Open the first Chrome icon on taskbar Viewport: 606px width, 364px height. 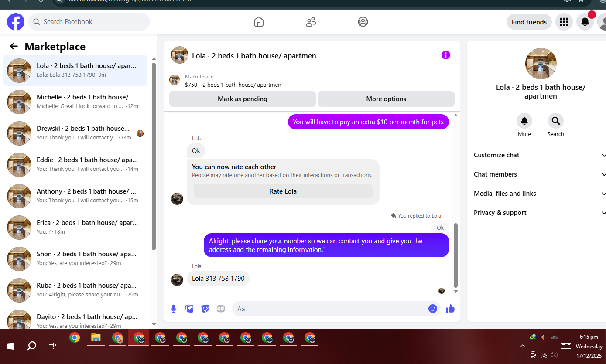tap(75, 338)
